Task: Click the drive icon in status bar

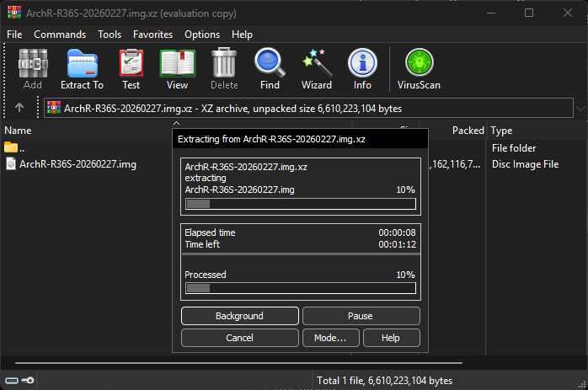Action: coord(12,381)
